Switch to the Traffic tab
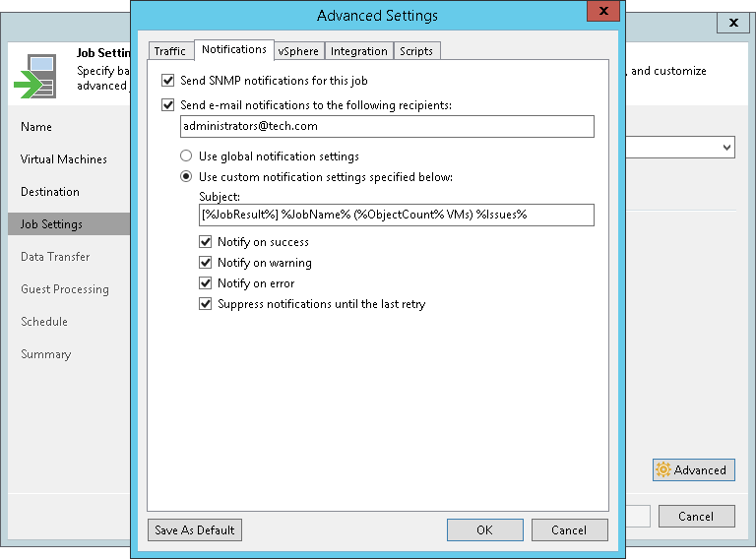 click(x=169, y=51)
